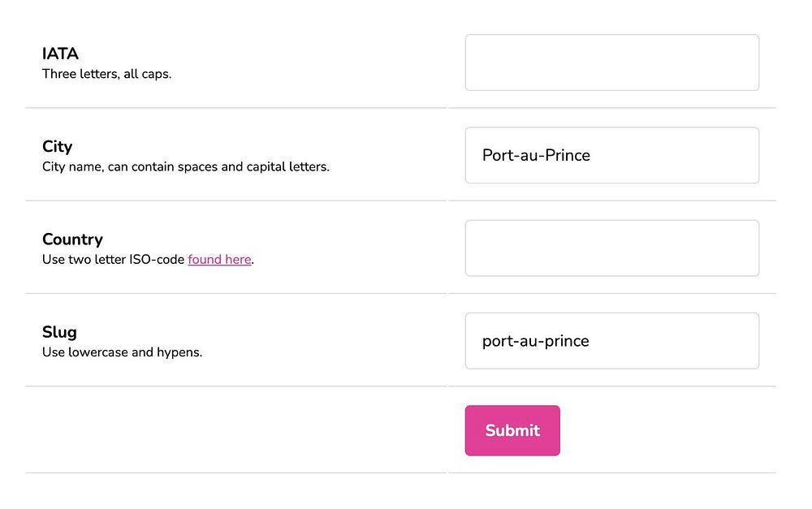
Task: Click the word 'Prince' in City field
Action: pos(567,155)
